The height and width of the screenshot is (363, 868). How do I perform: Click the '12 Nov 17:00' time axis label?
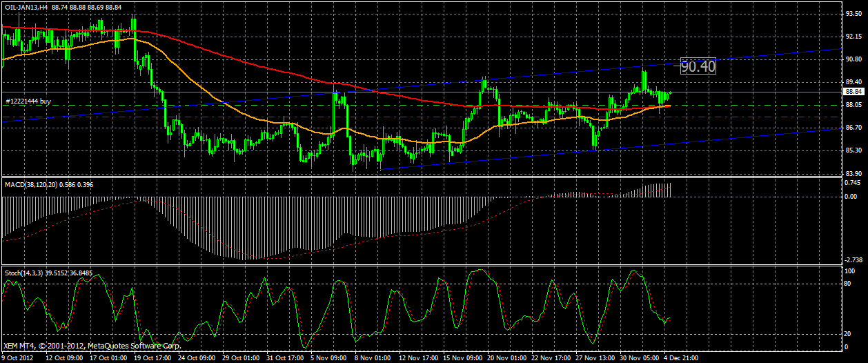(417, 357)
